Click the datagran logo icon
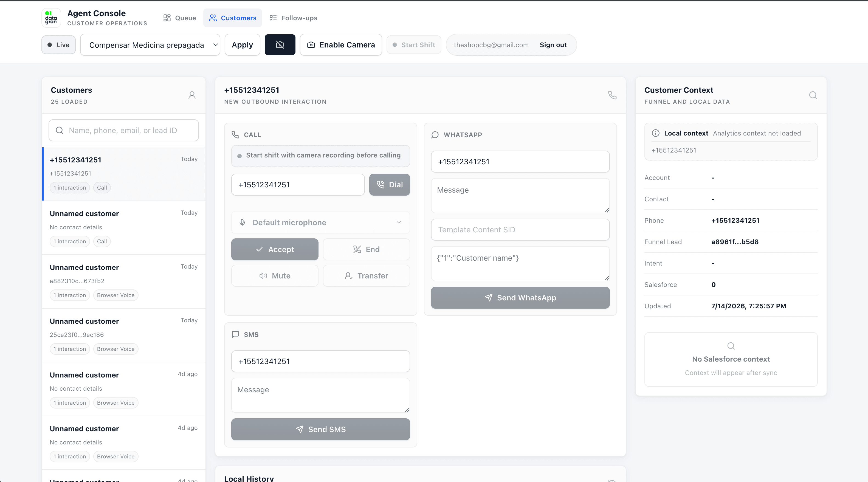 coord(51,18)
